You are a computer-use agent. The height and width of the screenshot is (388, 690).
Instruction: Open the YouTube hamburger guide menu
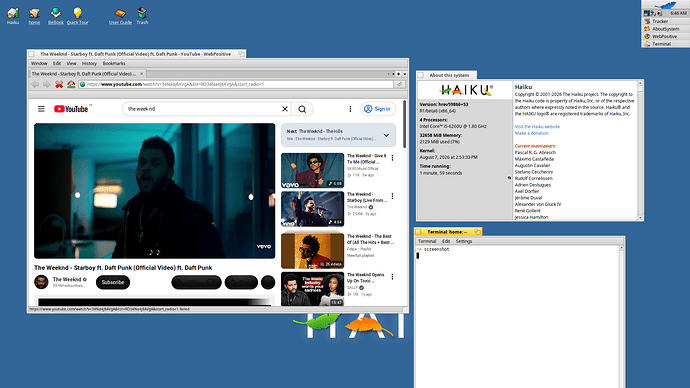[x=41, y=109]
